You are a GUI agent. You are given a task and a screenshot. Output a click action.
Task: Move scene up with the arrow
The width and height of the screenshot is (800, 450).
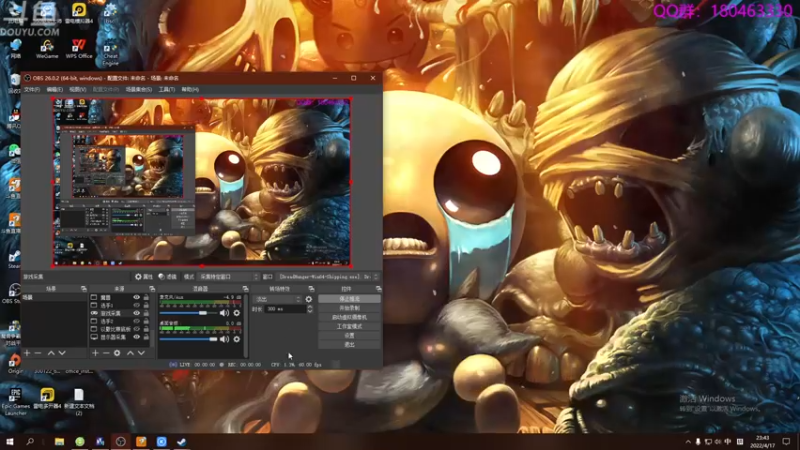click(x=51, y=353)
